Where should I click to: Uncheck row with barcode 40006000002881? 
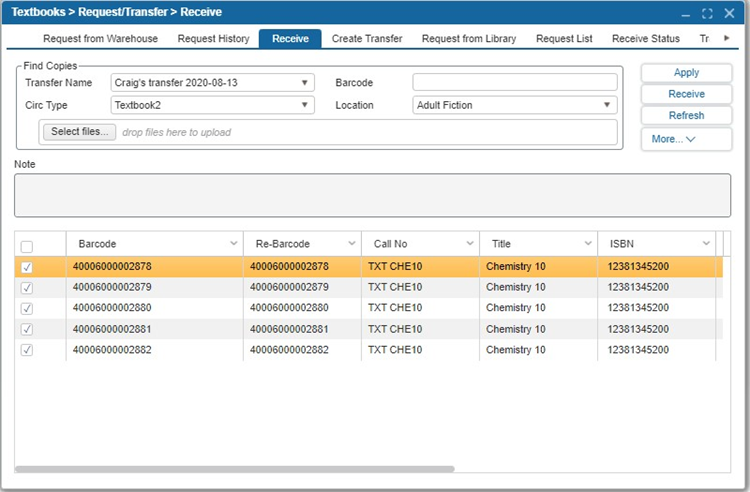27,329
